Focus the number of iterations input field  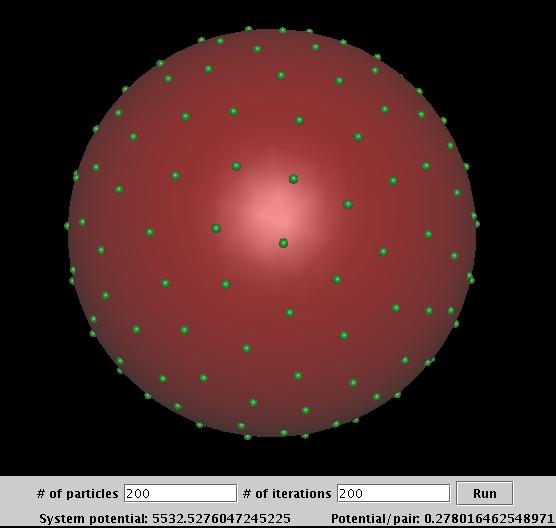[x=394, y=493]
